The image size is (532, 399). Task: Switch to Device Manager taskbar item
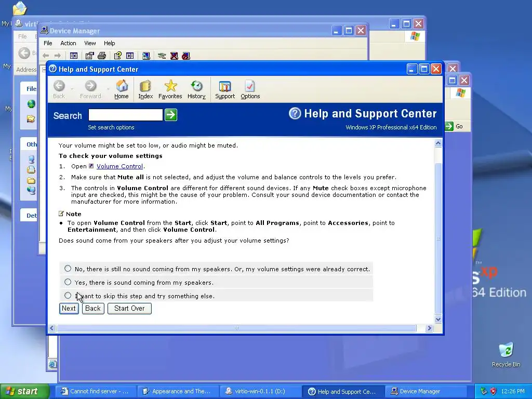tap(425, 391)
